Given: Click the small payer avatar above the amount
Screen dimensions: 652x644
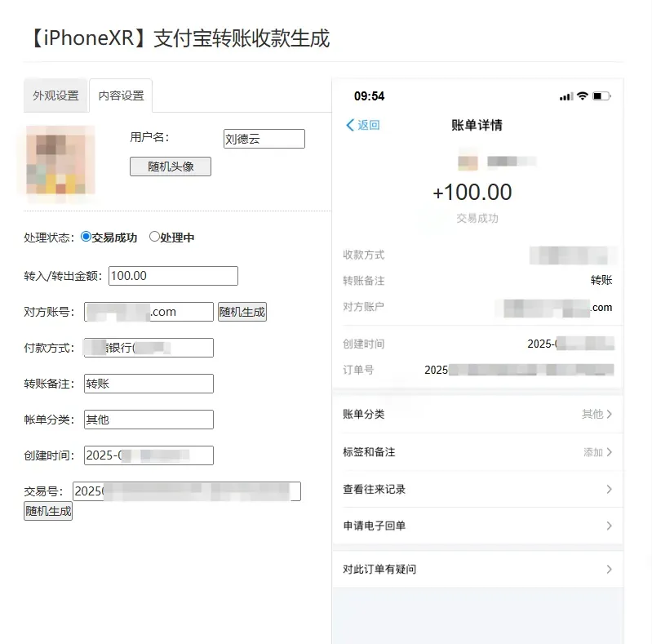Looking at the screenshot, I should [x=468, y=161].
